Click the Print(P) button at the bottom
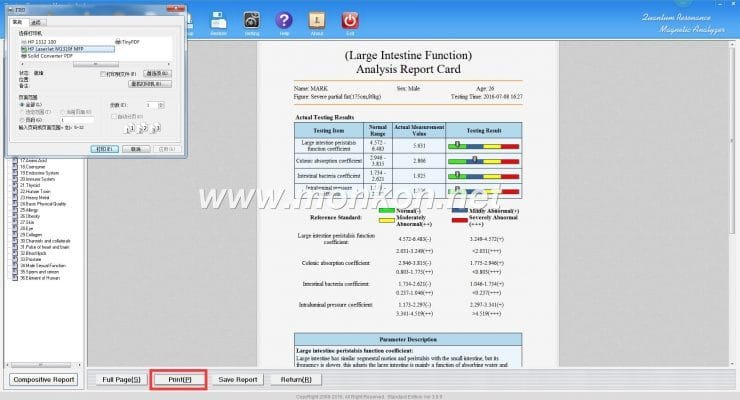The image size is (740, 400). [179, 379]
